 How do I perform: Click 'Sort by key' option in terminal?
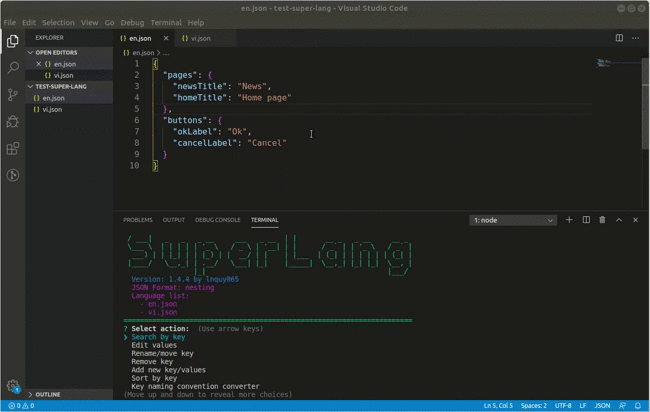click(x=154, y=378)
